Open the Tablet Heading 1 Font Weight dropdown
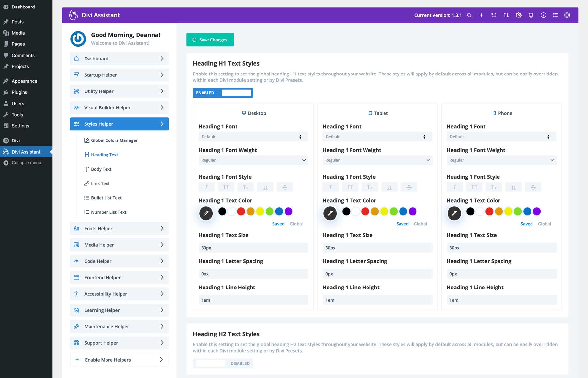The width and height of the screenshot is (588, 378). [x=377, y=160]
